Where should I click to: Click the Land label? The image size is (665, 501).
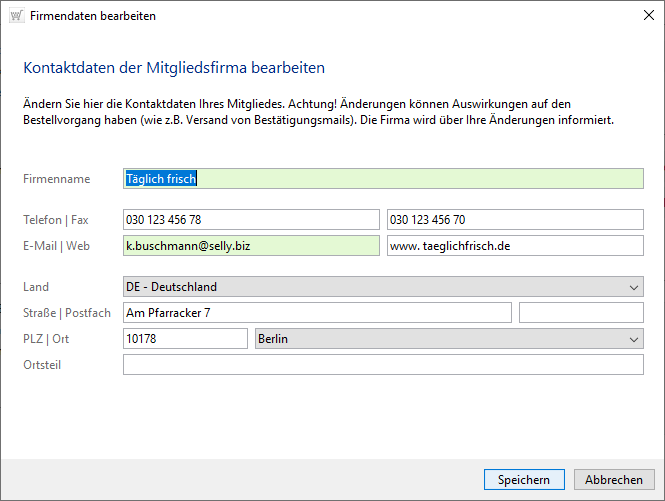(36, 287)
